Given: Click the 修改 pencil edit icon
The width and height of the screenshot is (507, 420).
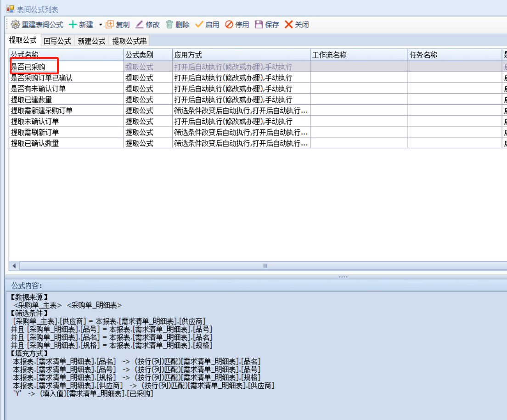Looking at the screenshot, I should pyautogui.click(x=139, y=25).
